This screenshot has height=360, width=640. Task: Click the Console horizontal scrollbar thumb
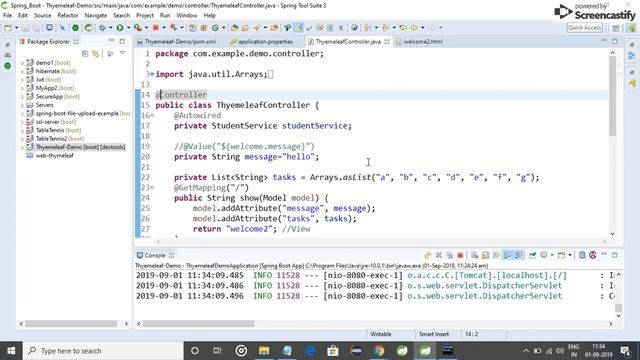pyautogui.click(x=198, y=324)
